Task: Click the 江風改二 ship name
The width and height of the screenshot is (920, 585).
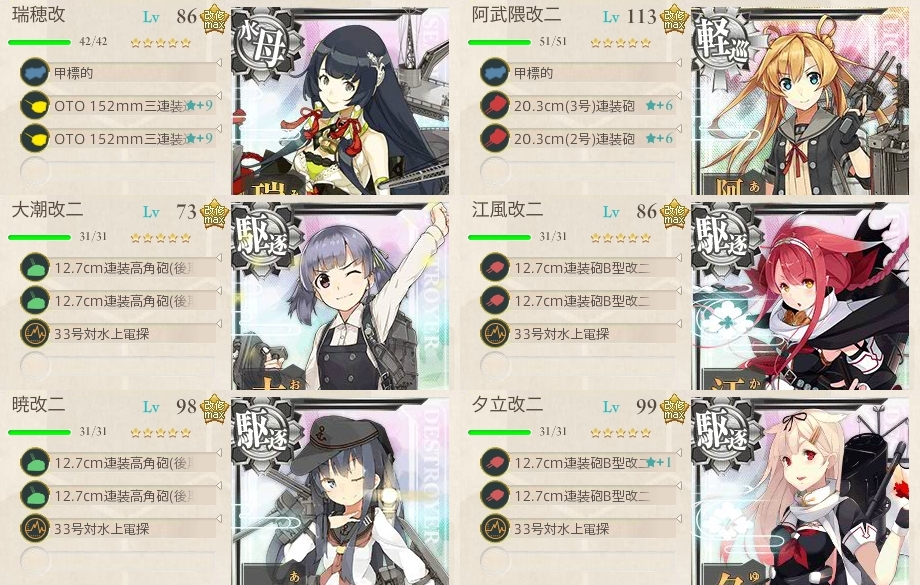Action: (507, 209)
